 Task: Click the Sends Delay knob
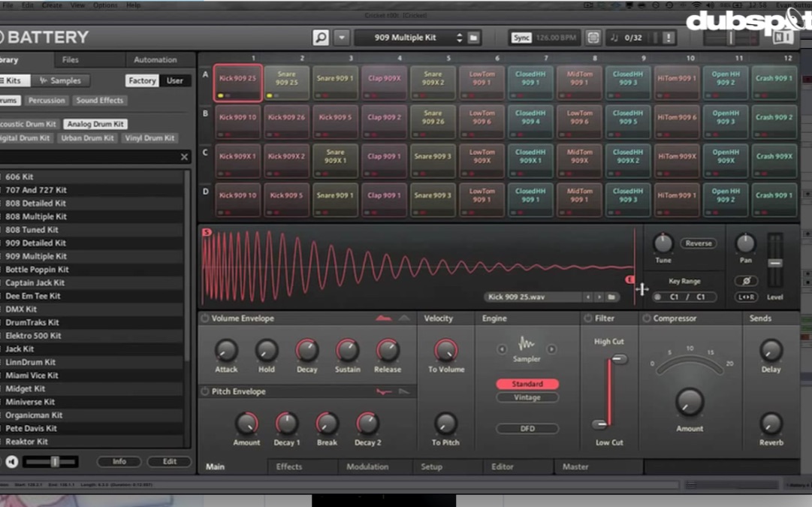[x=771, y=351]
